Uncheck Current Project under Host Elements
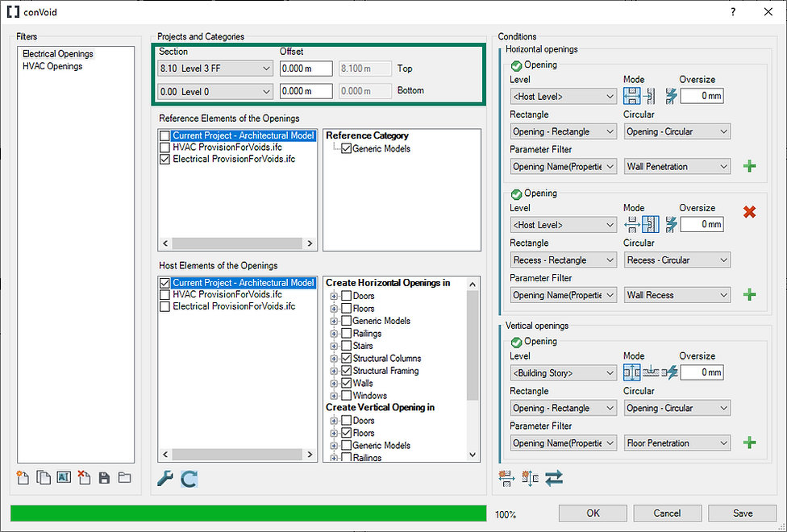Image resolution: width=787 pixels, height=532 pixels. (164, 283)
